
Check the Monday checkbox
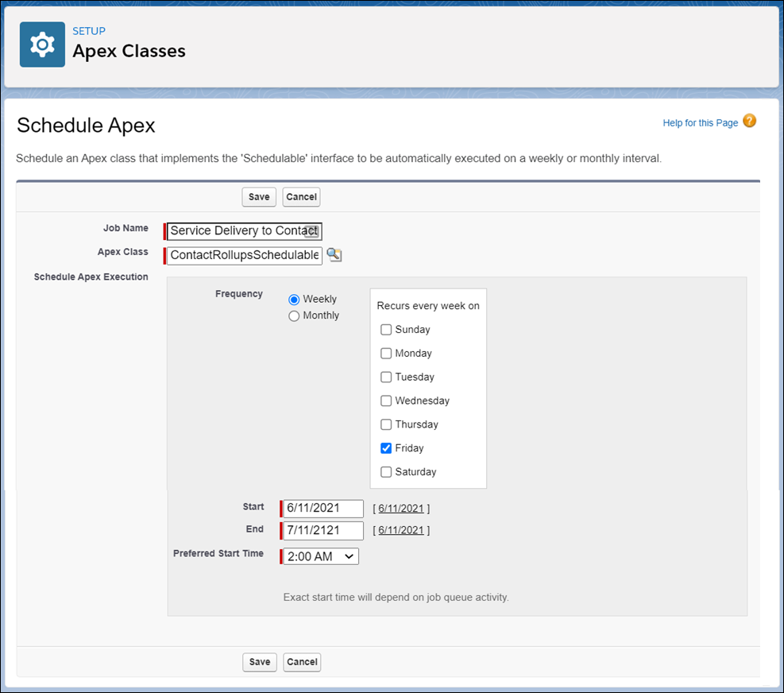tap(386, 353)
